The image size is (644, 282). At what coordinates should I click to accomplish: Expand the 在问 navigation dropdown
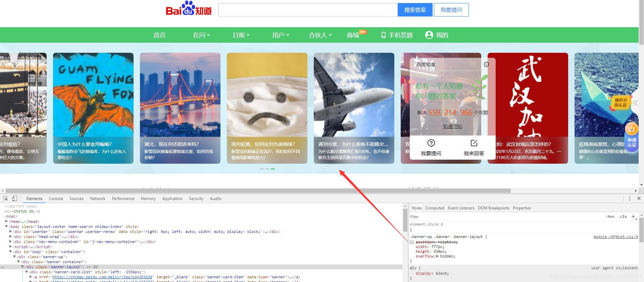(201, 35)
